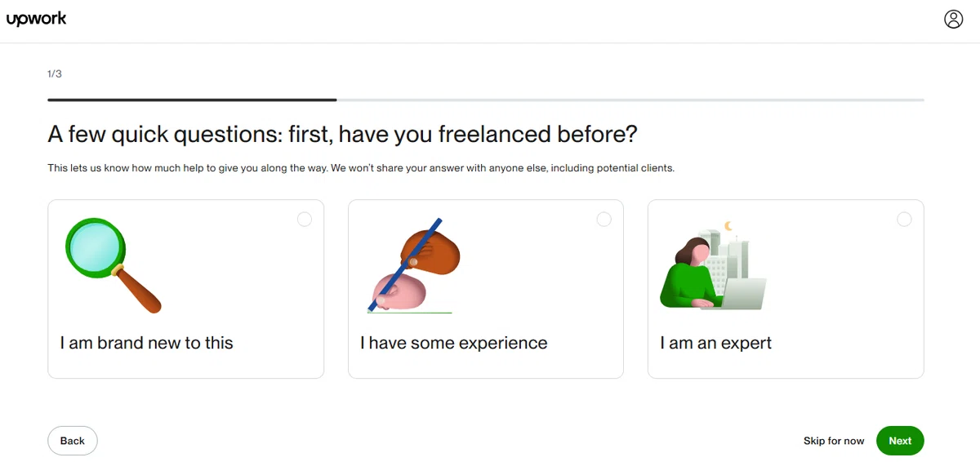The image size is (980, 462).
Task: Click the unfilled part of progress bar
Action: (630, 100)
